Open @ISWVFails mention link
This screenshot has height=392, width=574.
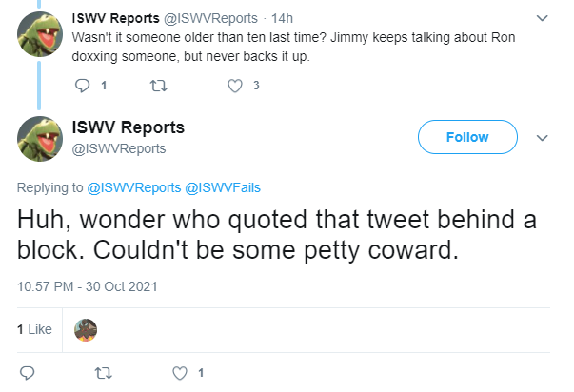tap(223, 187)
